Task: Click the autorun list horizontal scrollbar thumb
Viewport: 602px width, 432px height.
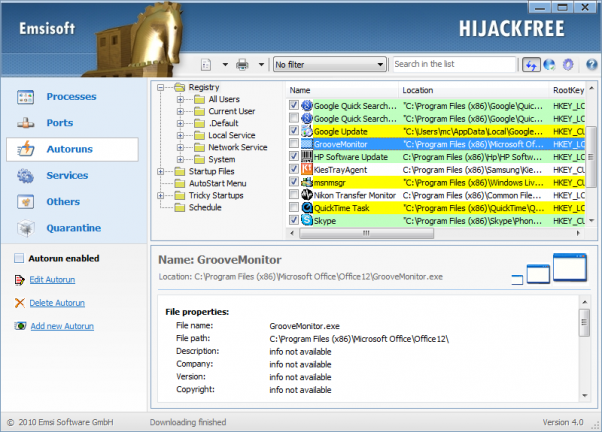Action: [366, 233]
